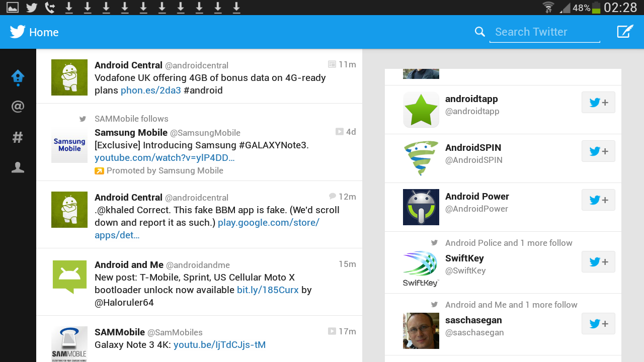644x362 pixels.
Task: Tap the promoted arrow icon on Samsung tweet
Action: point(99,171)
